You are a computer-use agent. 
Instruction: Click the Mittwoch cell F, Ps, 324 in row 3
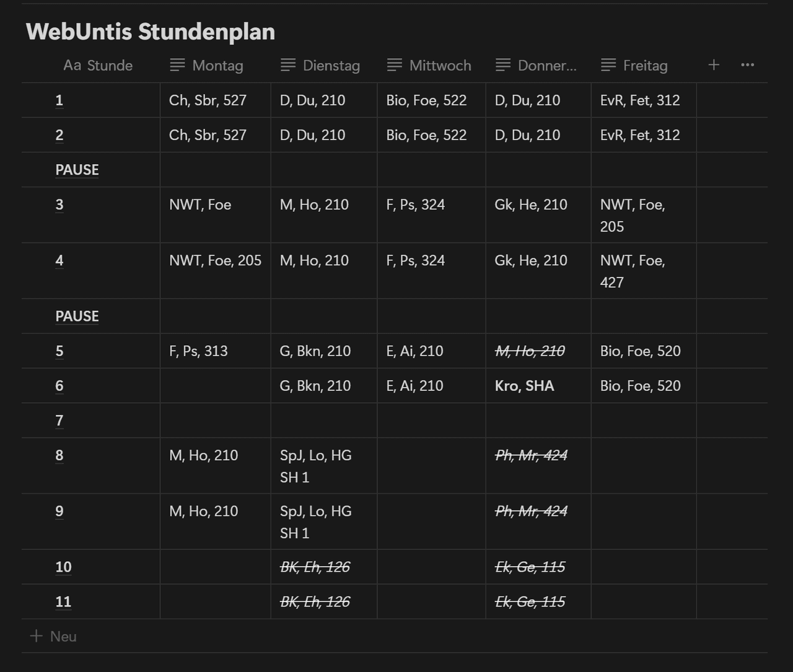(415, 205)
